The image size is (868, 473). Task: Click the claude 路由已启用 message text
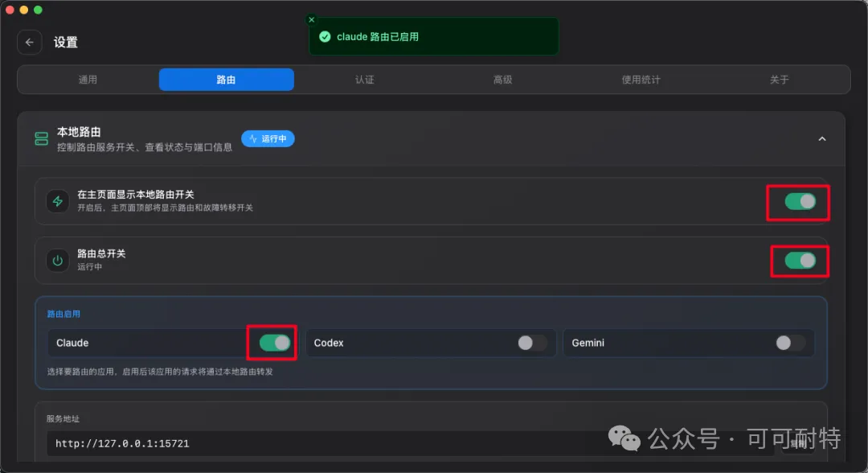(x=378, y=36)
